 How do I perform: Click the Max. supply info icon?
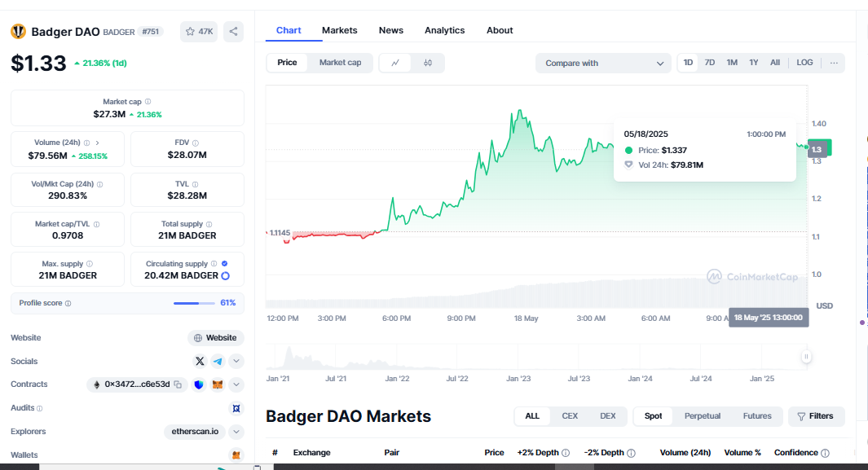(90, 264)
